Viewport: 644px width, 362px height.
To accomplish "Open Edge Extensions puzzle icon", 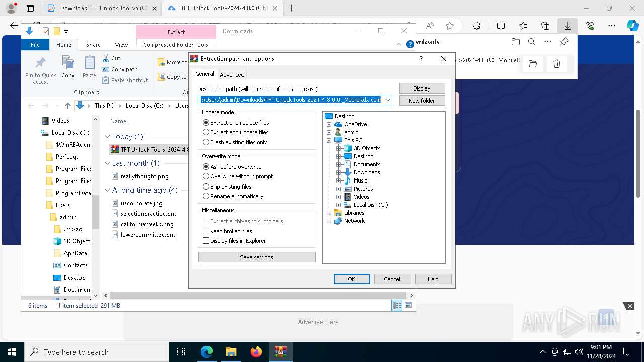I will pos(476,26).
